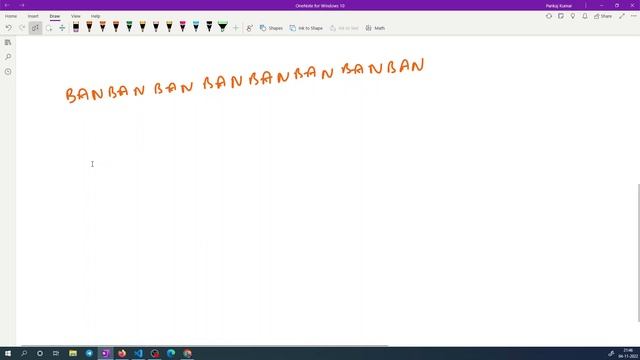This screenshot has width=640, height=360.
Task: Open the Windows Start menu
Action: coord(8,353)
